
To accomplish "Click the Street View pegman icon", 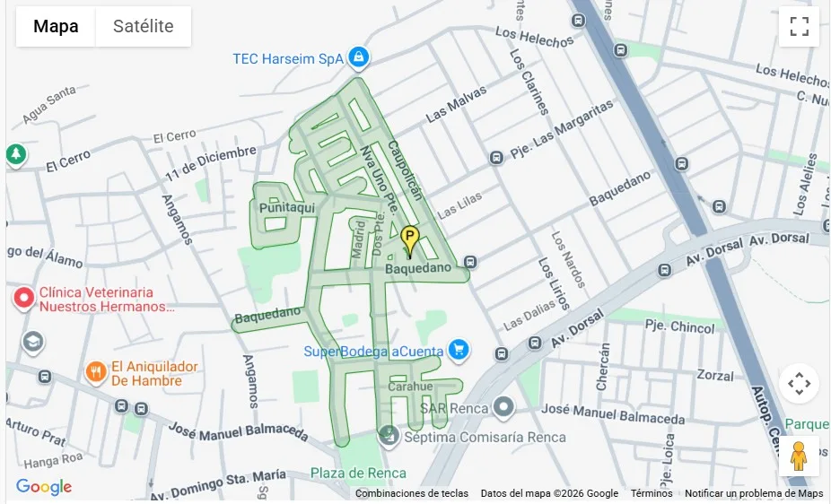I will (x=799, y=456).
